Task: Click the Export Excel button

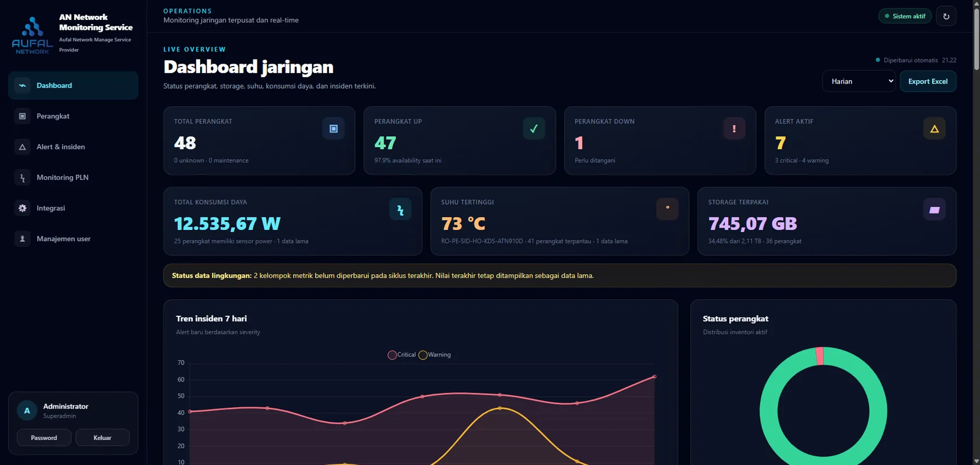Action: click(928, 81)
